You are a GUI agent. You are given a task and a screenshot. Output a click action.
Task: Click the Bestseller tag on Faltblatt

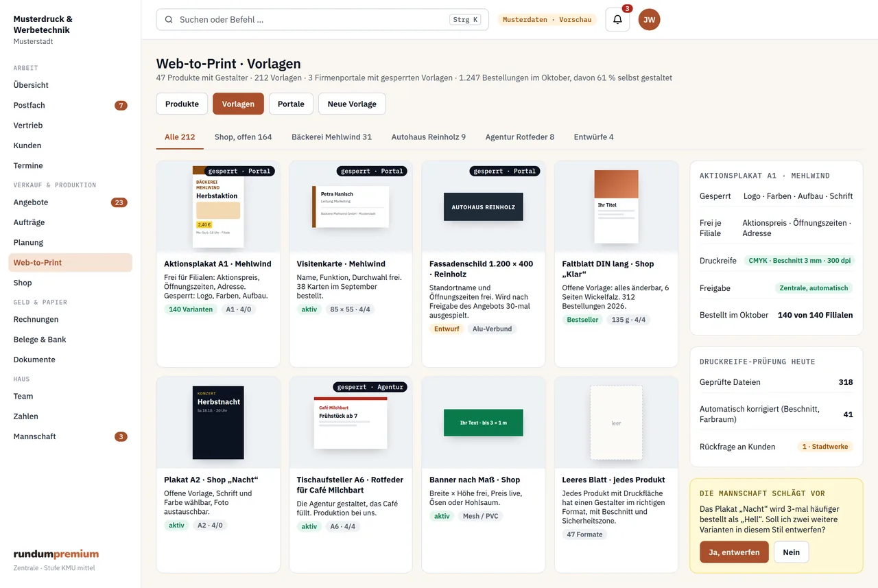tap(582, 320)
